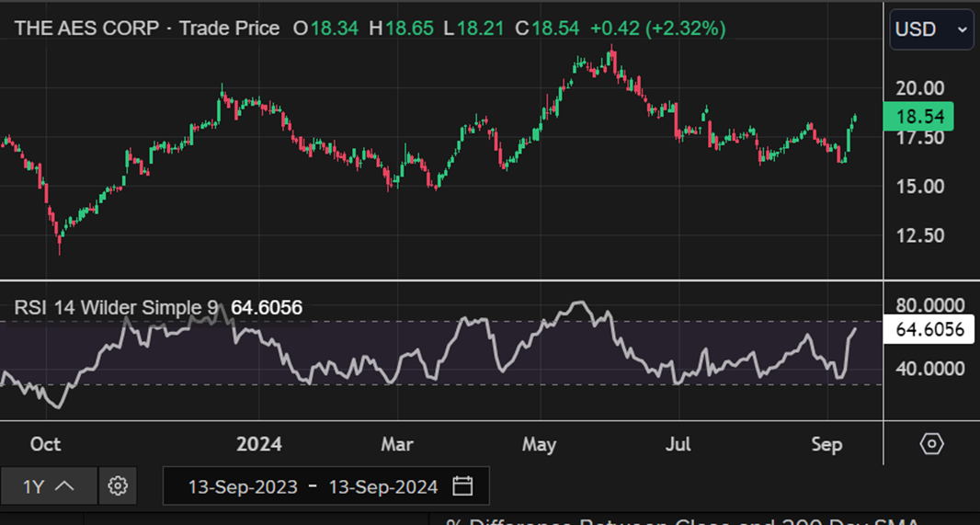Click the Mar time axis label
This screenshot has width=980, height=525.
tap(397, 444)
